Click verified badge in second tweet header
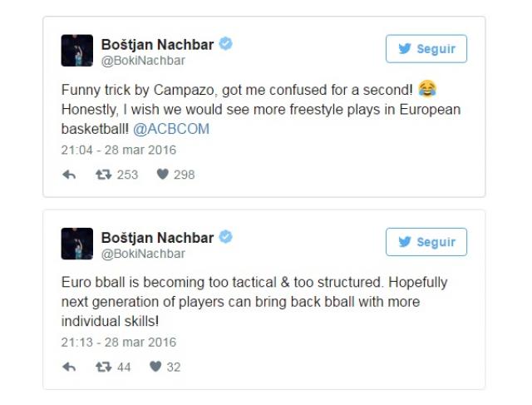The image size is (532, 405). coord(225,237)
